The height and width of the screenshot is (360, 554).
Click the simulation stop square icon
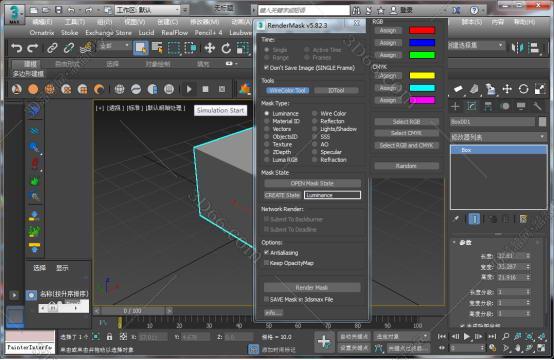pyautogui.click(x=205, y=89)
